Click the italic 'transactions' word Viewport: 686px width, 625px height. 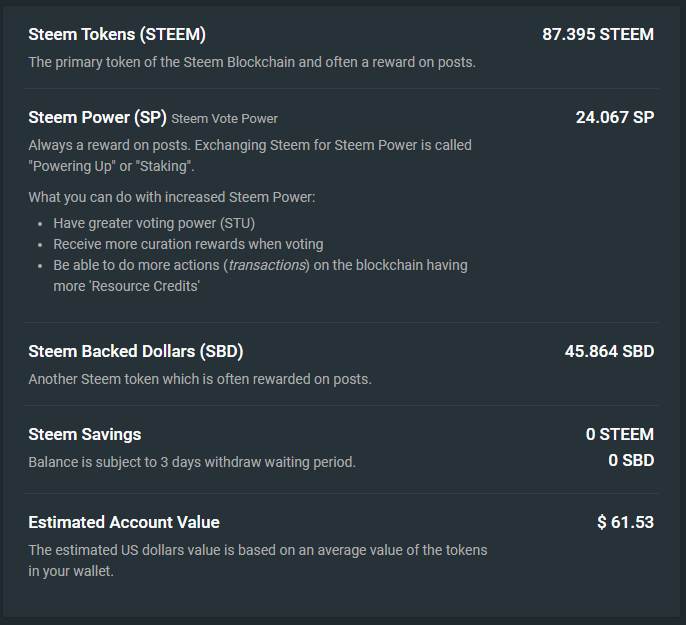click(x=267, y=266)
